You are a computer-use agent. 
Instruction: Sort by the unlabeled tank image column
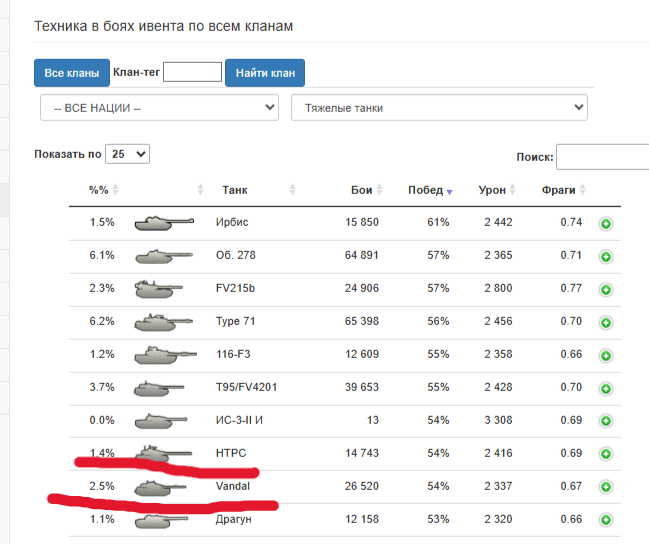(200, 190)
